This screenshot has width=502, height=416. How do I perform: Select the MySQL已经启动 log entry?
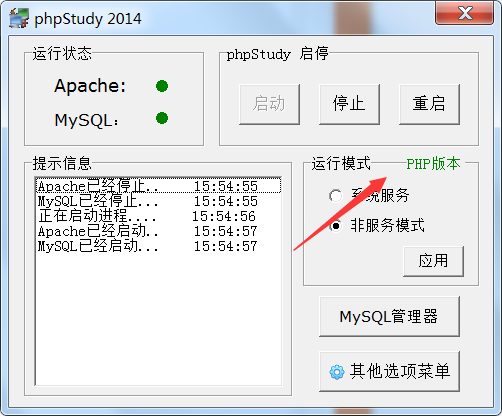point(158,246)
